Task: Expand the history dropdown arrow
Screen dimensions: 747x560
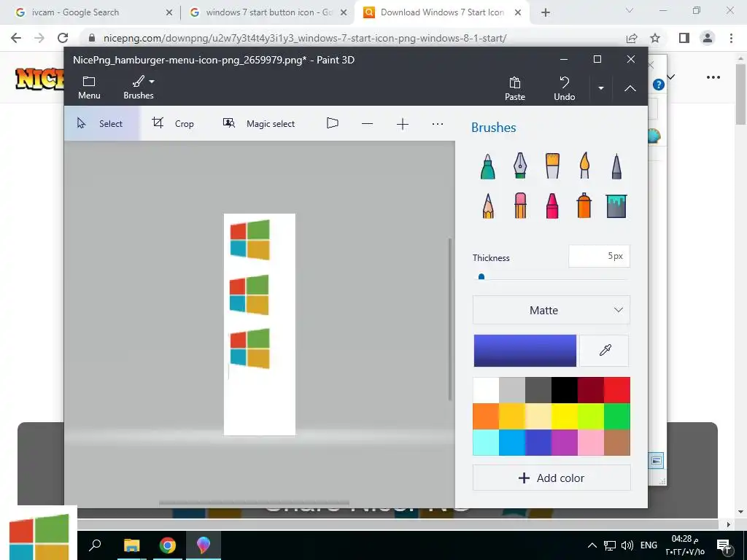Action: click(601, 88)
